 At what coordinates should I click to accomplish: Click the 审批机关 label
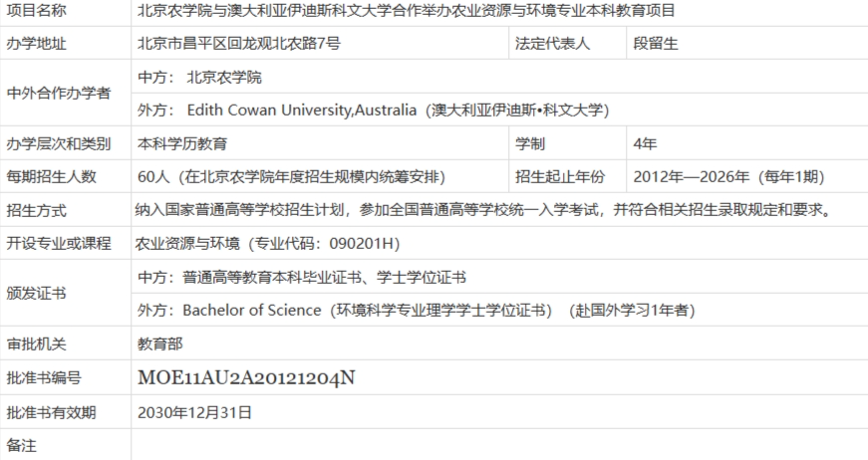point(36,344)
